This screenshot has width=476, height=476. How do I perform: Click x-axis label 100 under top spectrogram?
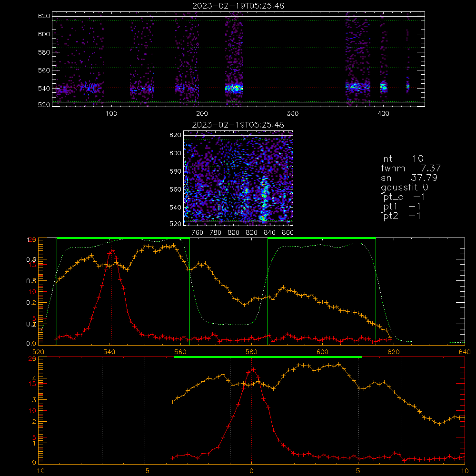pos(111,114)
